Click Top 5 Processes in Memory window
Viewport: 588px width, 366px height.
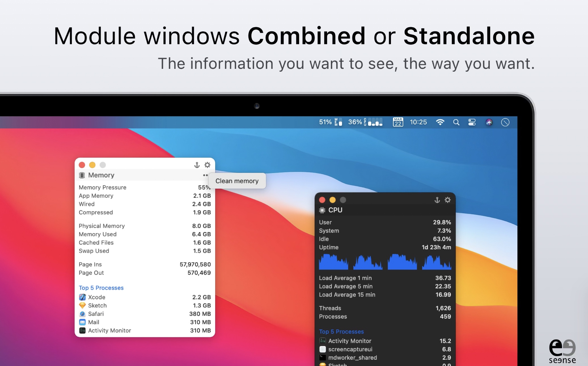click(x=101, y=288)
